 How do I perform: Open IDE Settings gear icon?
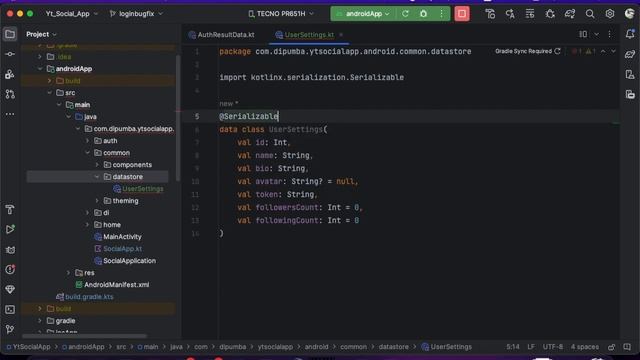[x=610, y=14]
